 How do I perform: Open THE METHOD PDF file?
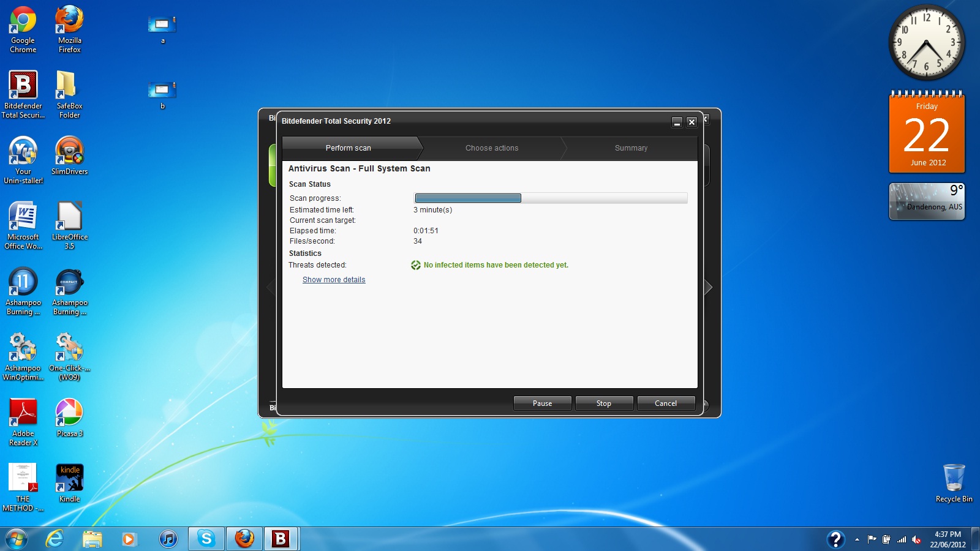[x=23, y=487]
